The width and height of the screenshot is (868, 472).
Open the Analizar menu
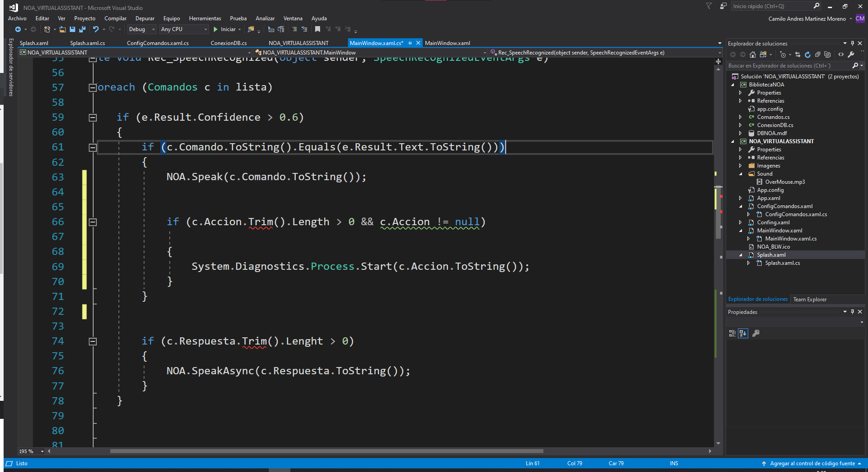coord(265,18)
